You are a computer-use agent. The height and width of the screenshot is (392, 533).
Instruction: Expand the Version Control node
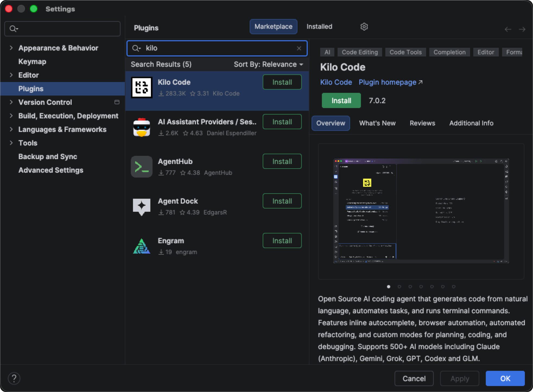pos(11,102)
